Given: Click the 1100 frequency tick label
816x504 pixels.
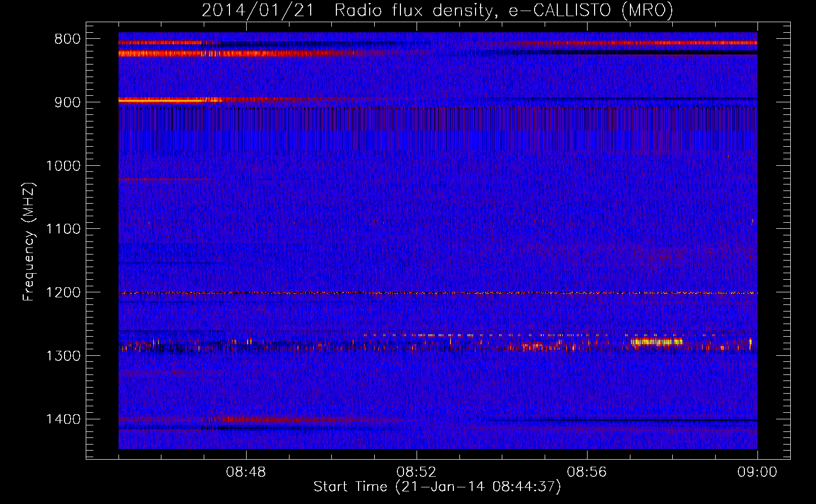Looking at the screenshot, I should click(x=63, y=229).
